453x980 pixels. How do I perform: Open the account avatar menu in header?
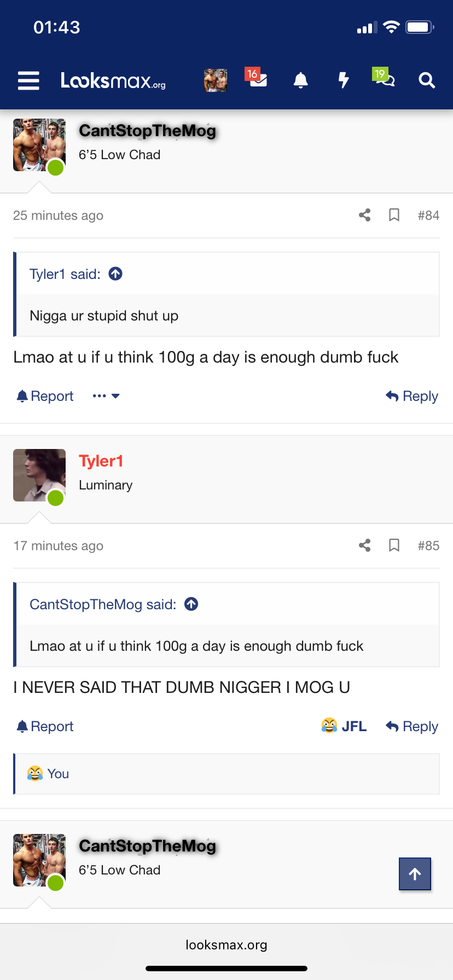pyautogui.click(x=216, y=80)
